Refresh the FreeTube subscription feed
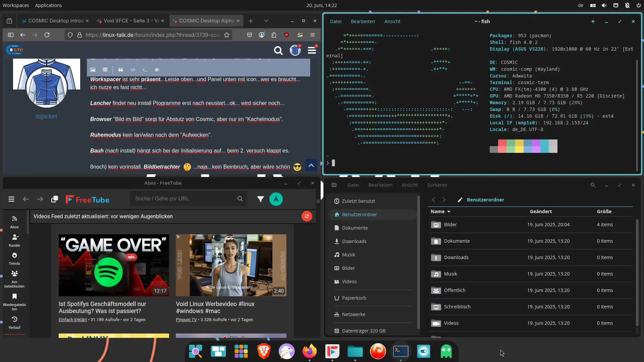Viewport: 644px width, 362px height. coord(307,217)
